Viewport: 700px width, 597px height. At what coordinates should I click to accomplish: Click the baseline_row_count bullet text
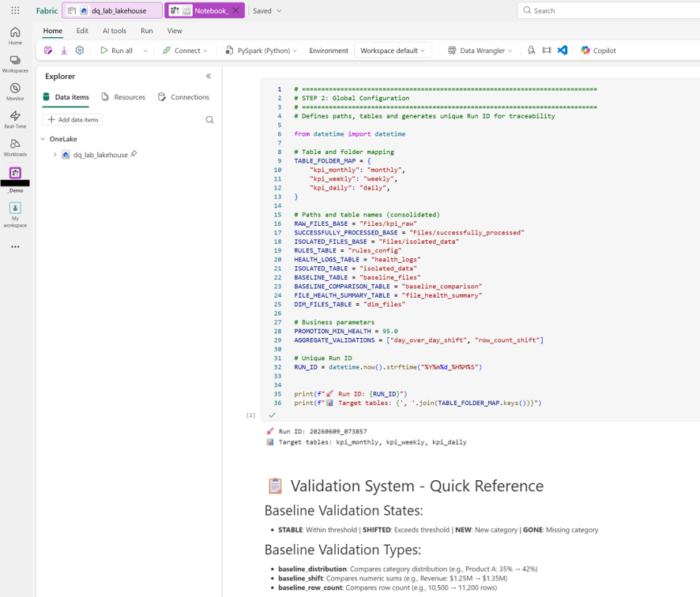tap(387, 588)
